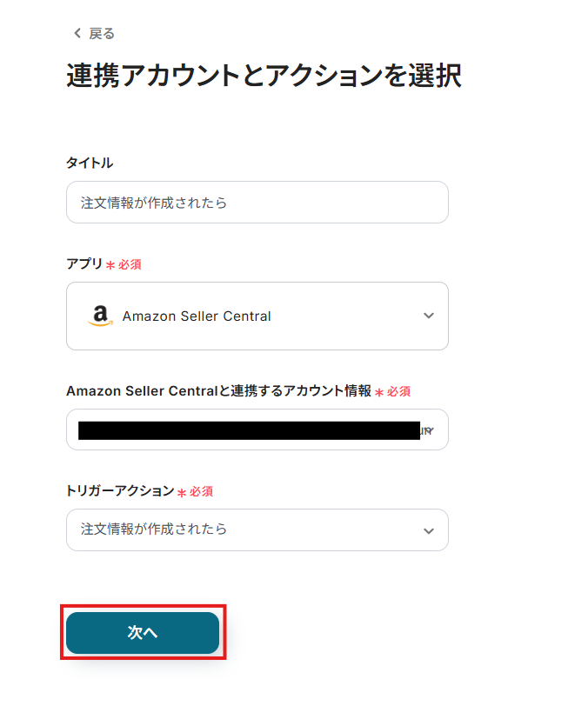Open the アプリ app selection dropdown
The image size is (588, 706).
point(257,316)
